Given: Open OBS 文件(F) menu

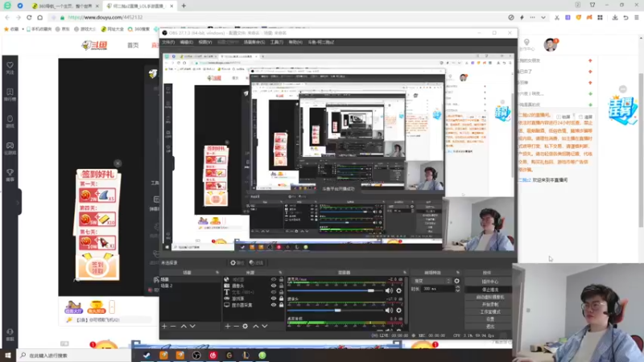Looking at the screenshot, I should point(168,43).
